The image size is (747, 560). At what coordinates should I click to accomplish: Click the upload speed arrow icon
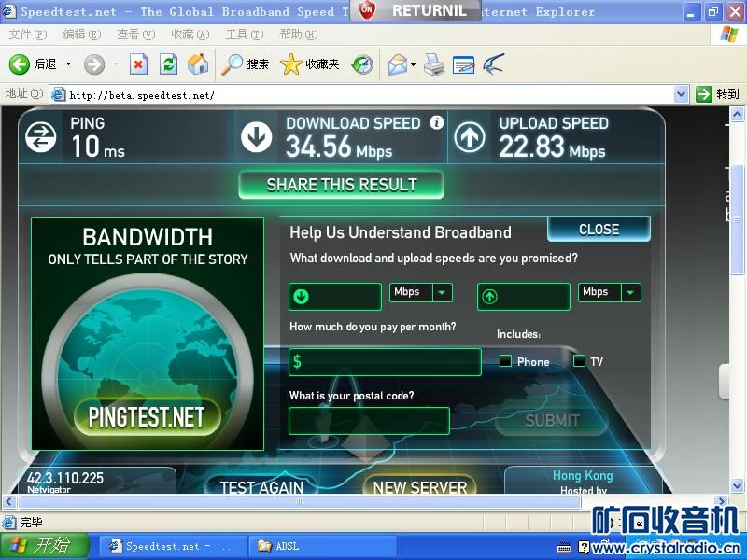point(470,137)
